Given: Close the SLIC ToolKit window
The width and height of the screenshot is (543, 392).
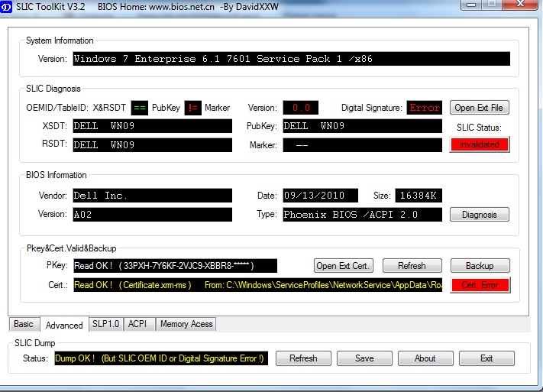Looking at the screenshot, I should click(521, 4).
